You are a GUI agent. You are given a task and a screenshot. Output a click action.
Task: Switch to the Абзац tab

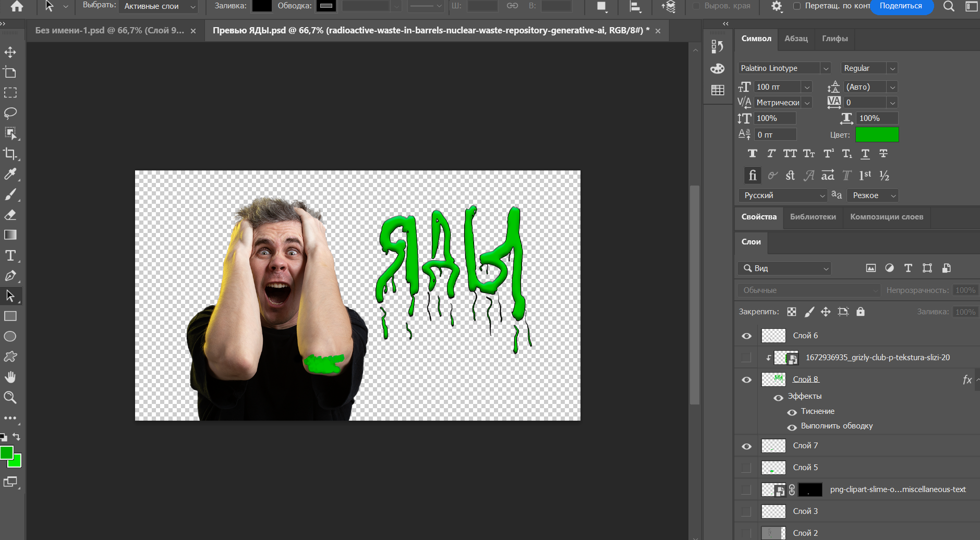[796, 39]
